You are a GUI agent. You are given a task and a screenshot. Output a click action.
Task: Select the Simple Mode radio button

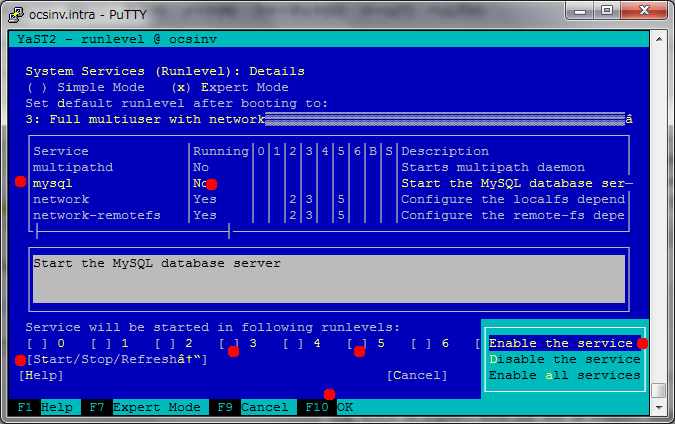click(86, 87)
